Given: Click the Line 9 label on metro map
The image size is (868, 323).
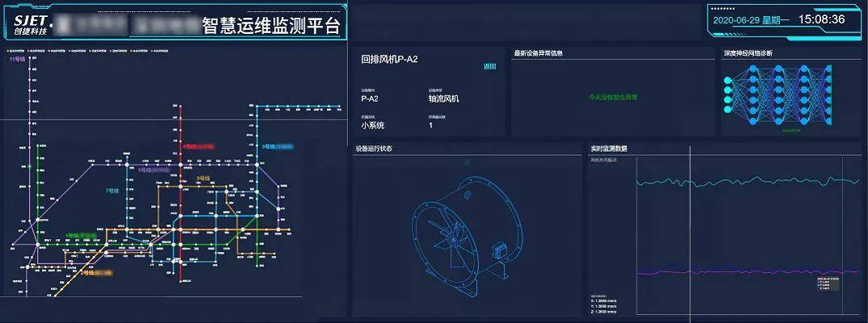Looking at the screenshot, I should click(x=203, y=178).
